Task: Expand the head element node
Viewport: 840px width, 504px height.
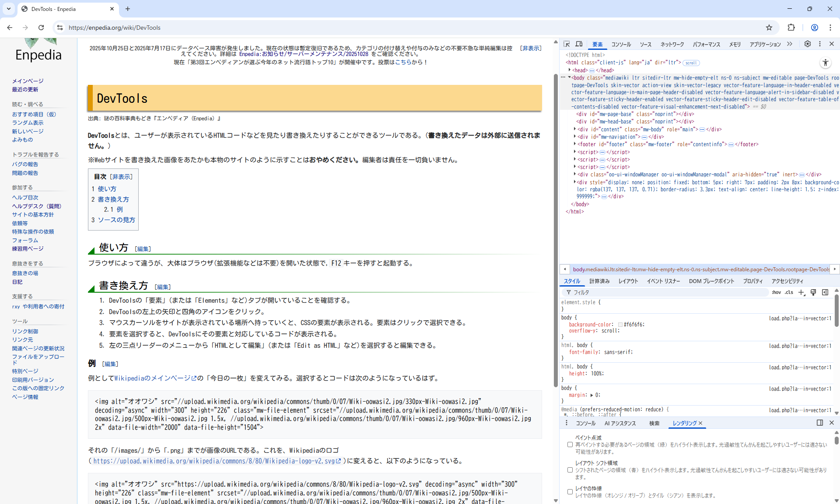Action: click(570, 70)
